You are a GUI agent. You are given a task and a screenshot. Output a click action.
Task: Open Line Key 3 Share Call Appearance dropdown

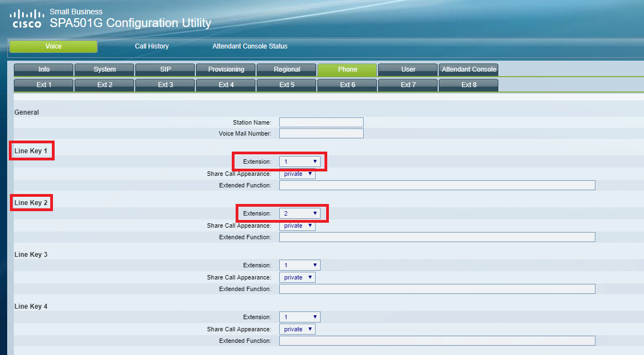tap(297, 277)
